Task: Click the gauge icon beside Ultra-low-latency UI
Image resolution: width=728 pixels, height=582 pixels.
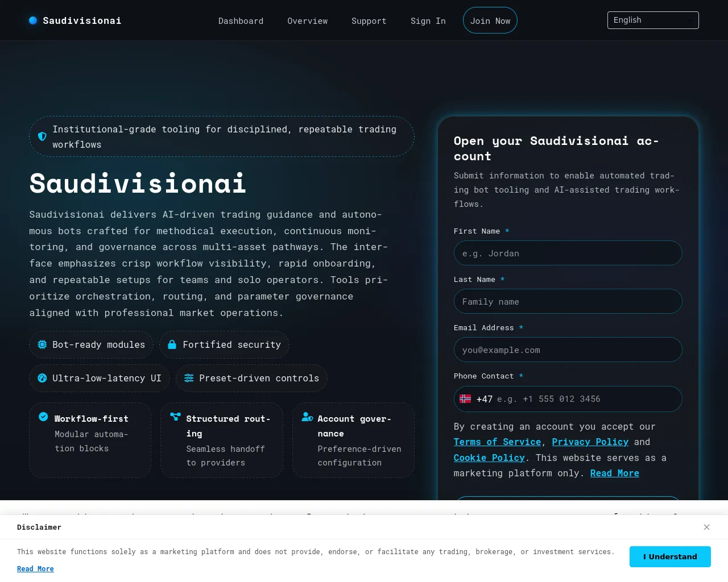Action: pos(42,378)
